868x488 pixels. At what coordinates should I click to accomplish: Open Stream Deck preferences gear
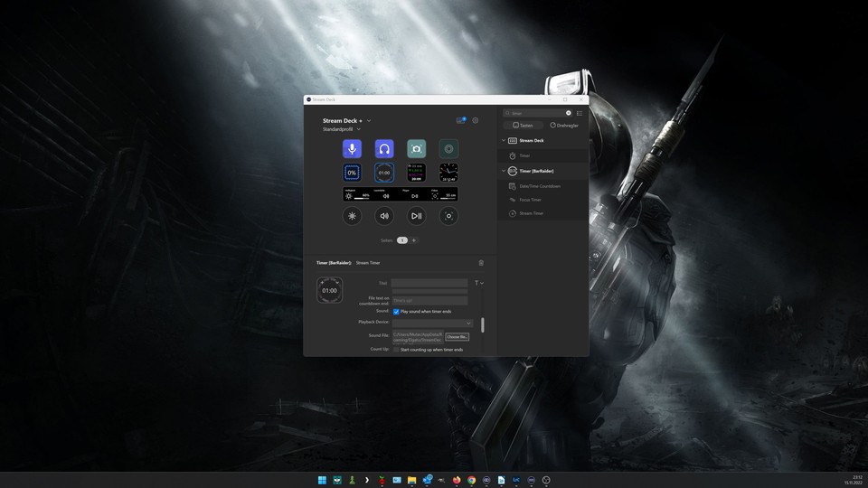(x=476, y=120)
